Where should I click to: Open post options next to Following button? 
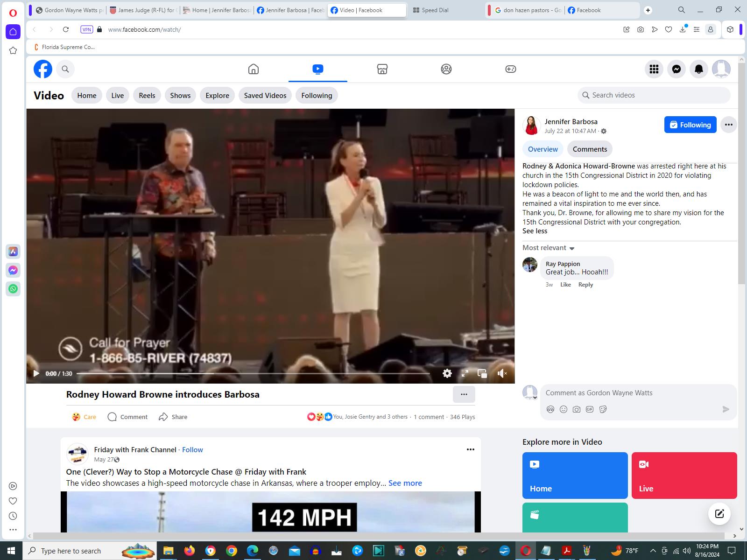pyautogui.click(x=729, y=125)
